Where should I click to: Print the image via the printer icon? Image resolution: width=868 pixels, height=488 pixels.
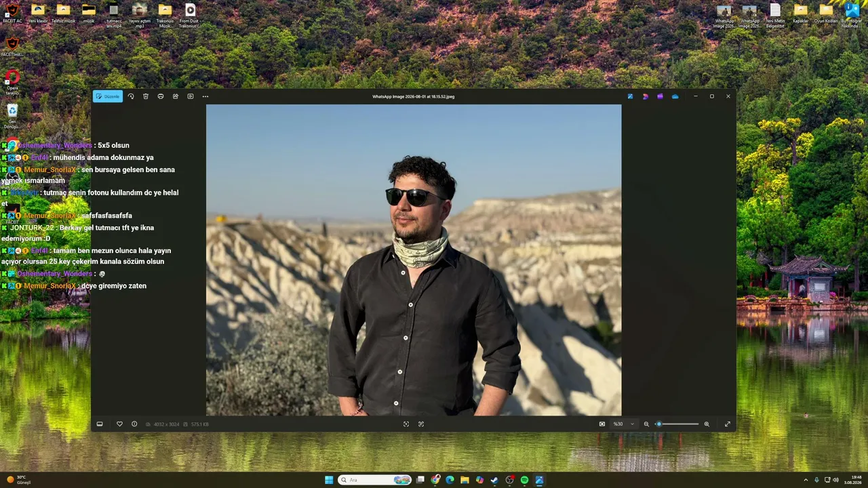click(161, 96)
